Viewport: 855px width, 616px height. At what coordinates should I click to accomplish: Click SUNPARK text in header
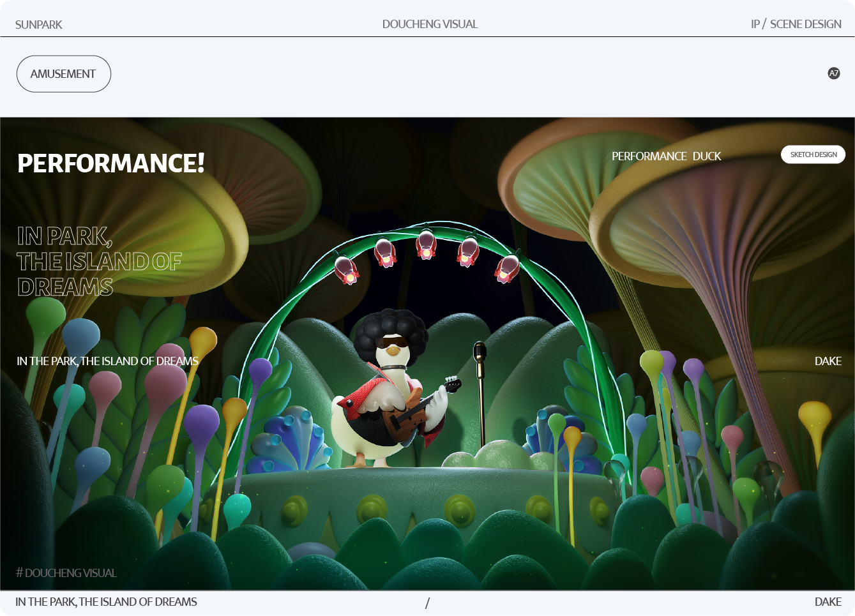pyautogui.click(x=39, y=25)
